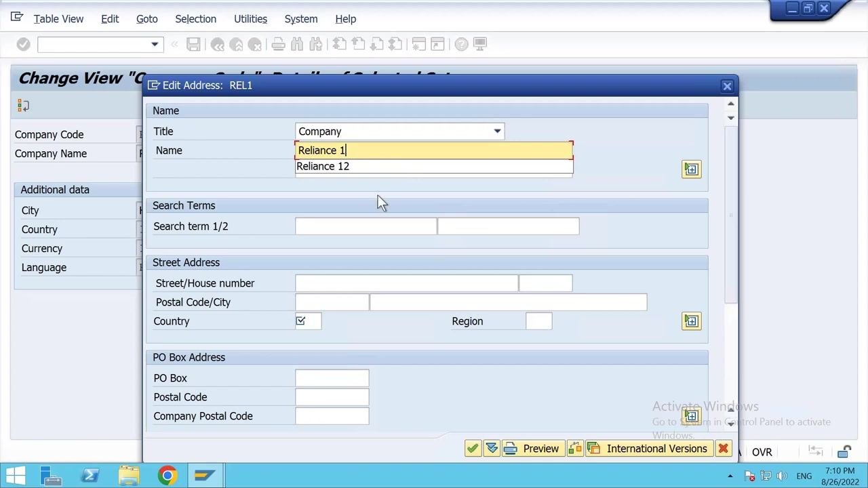Click the Print icon in main toolbar
This screenshot has width=868, height=488.
[278, 45]
